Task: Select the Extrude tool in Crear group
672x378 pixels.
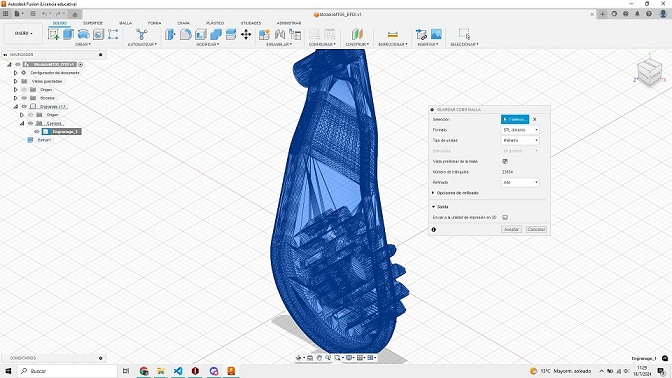Action: coord(68,34)
